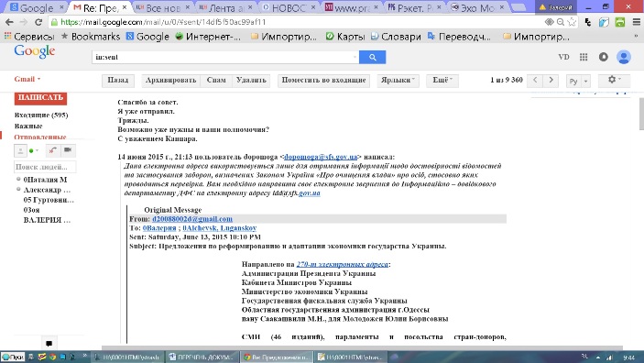The height and width of the screenshot is (363, 644).
Task: Switch to the Рэкет tab
Action: pos(415,7)
